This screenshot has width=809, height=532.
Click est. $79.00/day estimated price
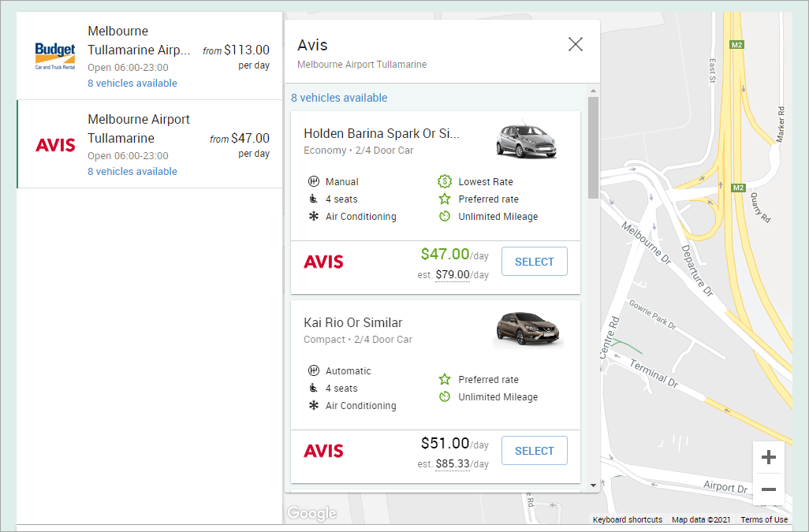(453, 275)
